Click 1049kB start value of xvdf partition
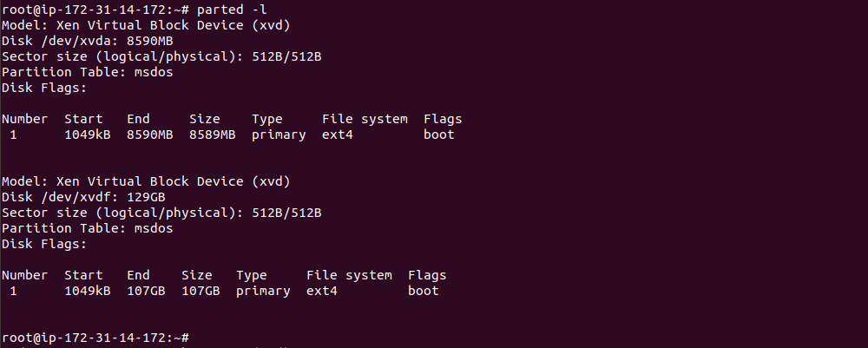 pyautogui.click(x=87, y=291)
